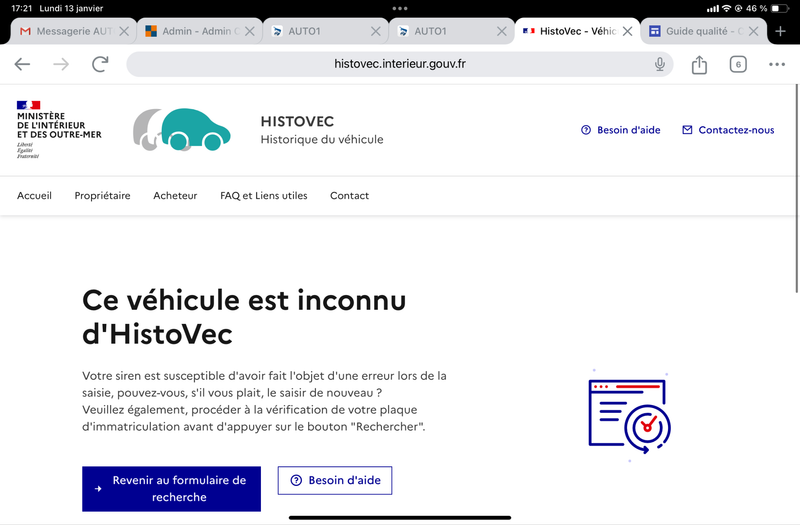Open FAQ et Liens utiles menu
Viewport: 800px width, 525px height.
point(264,195)
